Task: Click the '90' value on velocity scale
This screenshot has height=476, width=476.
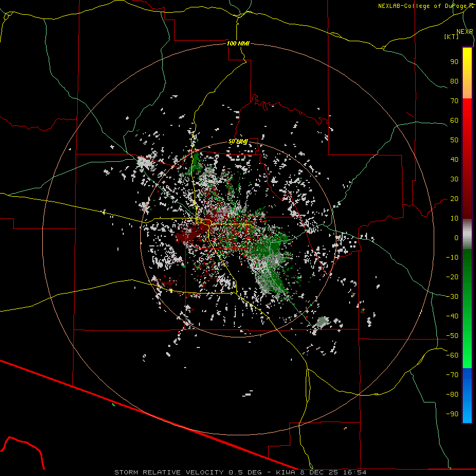Action: [454, 62]
